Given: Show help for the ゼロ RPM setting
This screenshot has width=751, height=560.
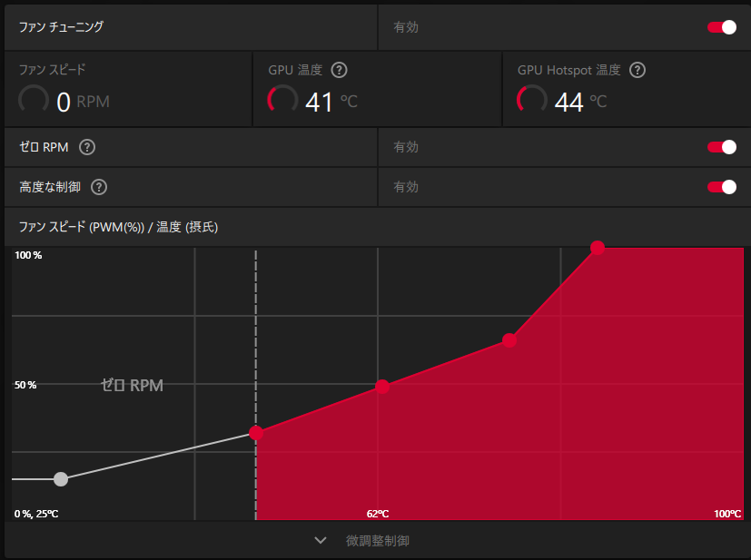Looking at the screenshot, I should pyautogui.click(x=88, y=147).
